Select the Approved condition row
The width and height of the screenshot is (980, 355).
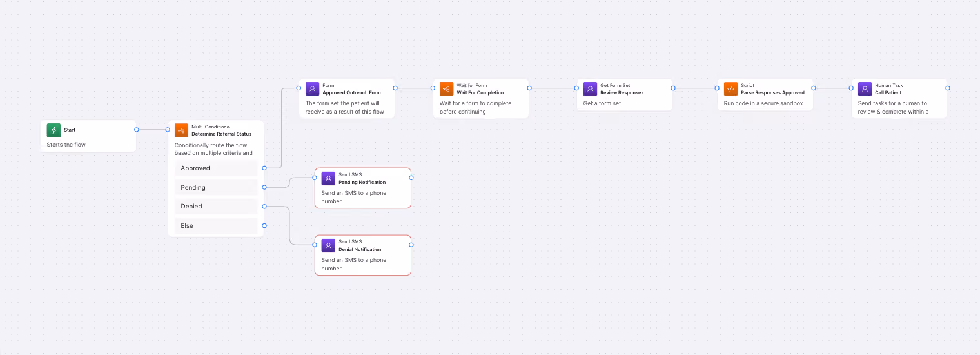[216, 168]
